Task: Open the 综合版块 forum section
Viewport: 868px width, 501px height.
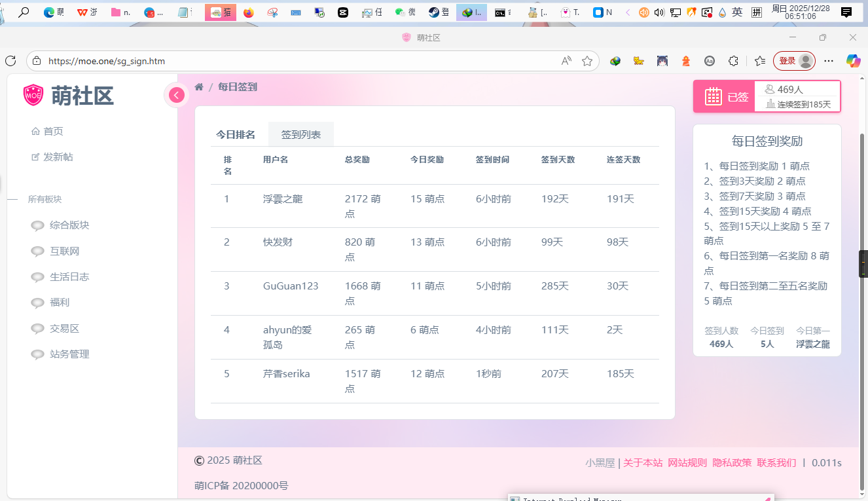Action: pyautogui.click(x=69, y=225)
